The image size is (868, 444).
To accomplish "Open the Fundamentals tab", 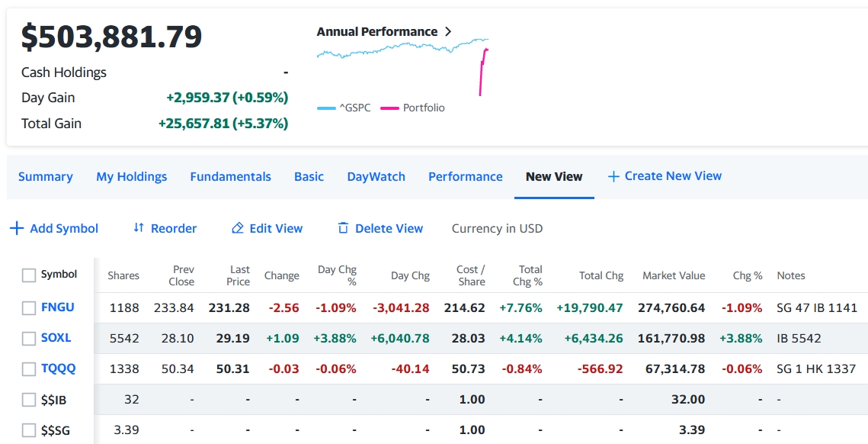I will [230, 176].
